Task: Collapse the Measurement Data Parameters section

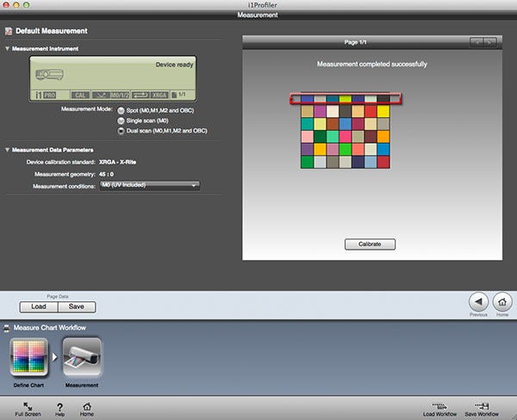Action: coord(7,150)
